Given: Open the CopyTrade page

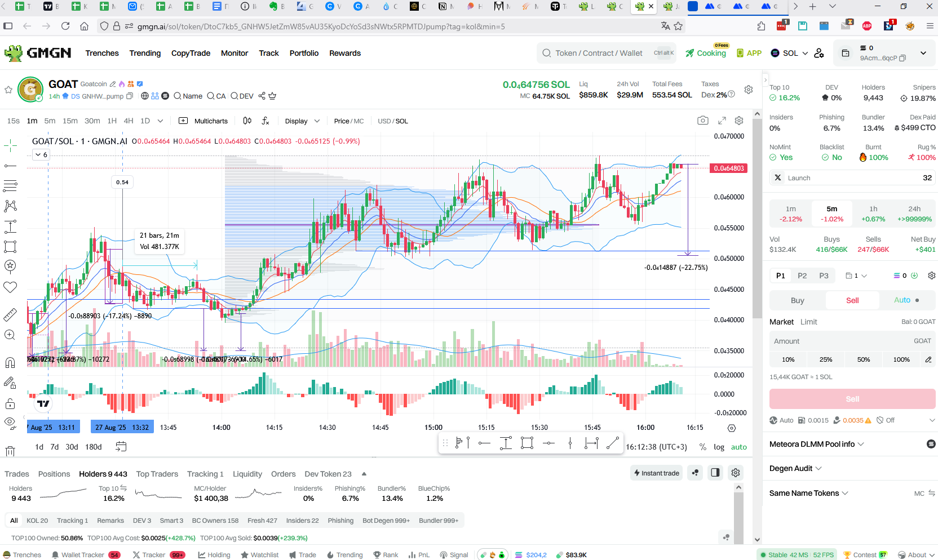Looking at the screenshot, I should [x=191, y=53].
